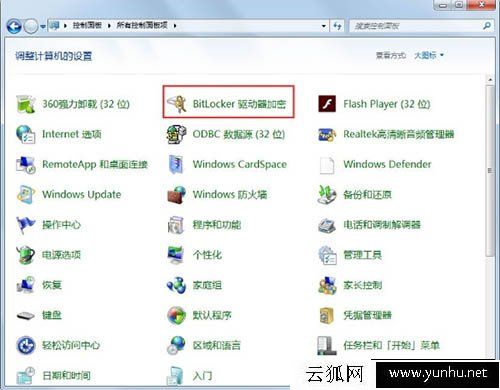Open the 电源选项 icon
This screenshot has width=500, height=390.
click(26, 255)
